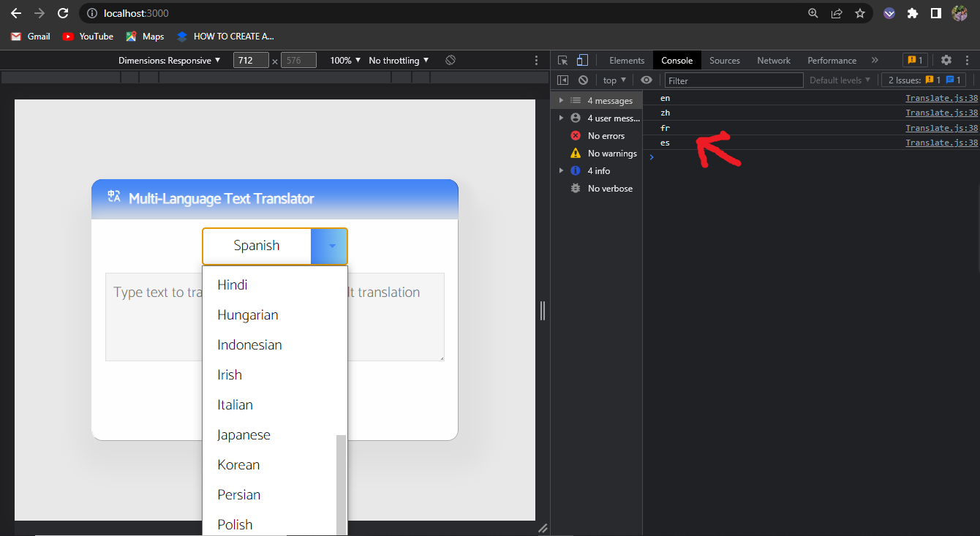Screen dimensions: 980x536
Task: Switch to the Performance tab
Action: 832,60
